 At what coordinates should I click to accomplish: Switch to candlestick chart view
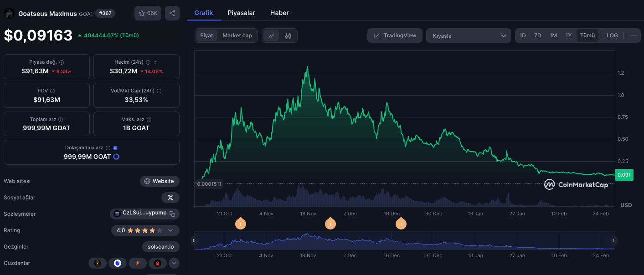pos(288,36)
